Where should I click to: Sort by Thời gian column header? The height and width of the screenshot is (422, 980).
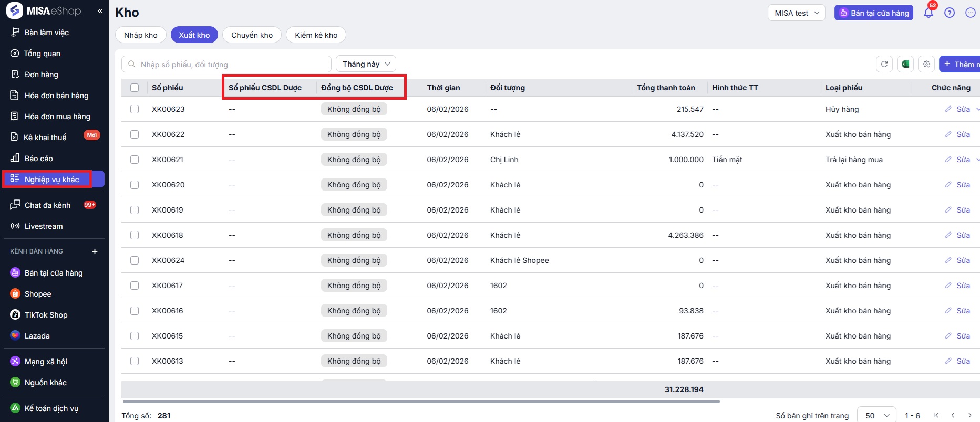(x=443, y=88)
